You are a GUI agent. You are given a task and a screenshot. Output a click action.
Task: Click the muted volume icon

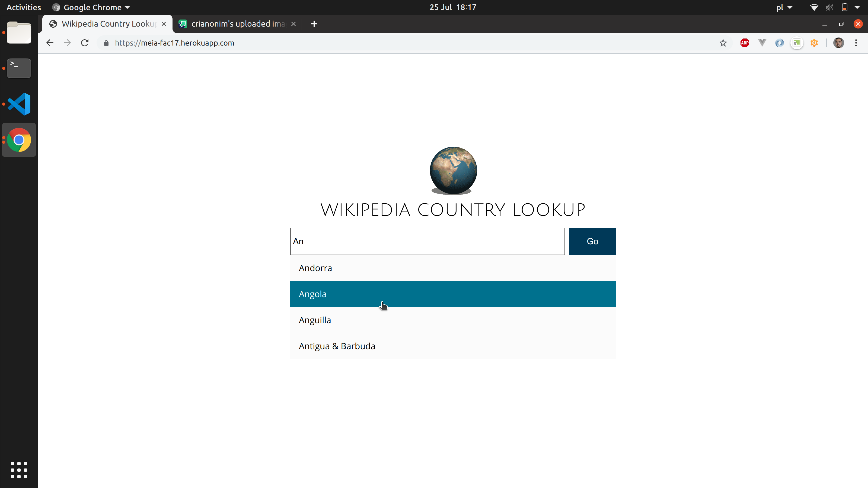tap(829, 7)
